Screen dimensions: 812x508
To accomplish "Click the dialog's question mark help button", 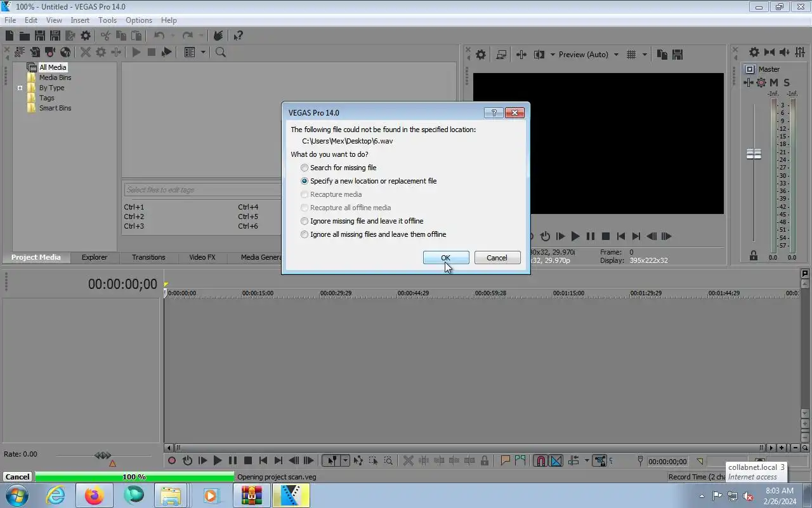I will pyautogui.click(x=494, y=112).
